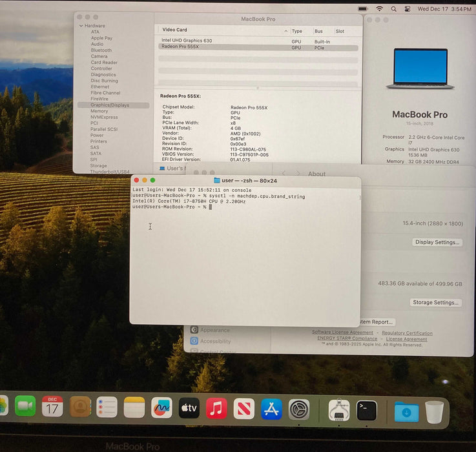The height and width of the screenshot is (452, 476).
Task: Select Diagnostics in hardware list
Action: [103, 74]
